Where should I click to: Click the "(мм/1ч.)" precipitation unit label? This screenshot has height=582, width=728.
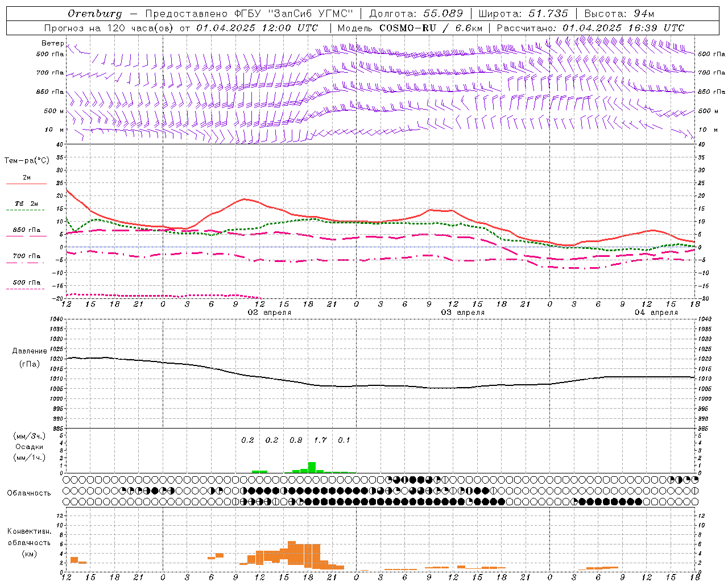click(x=30, y=458)
